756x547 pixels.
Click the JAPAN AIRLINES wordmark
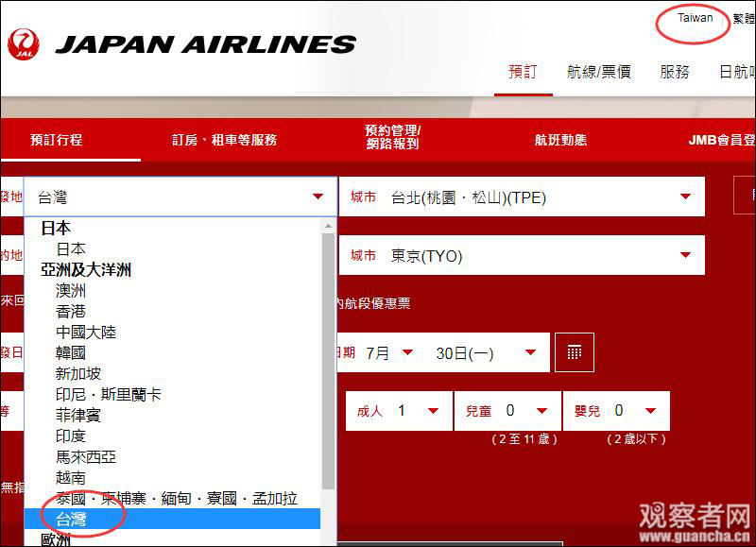point(206,44)
